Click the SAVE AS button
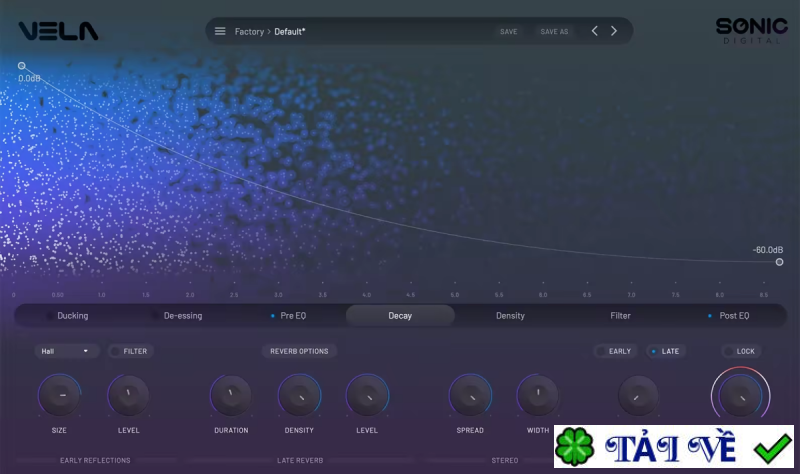Image resolution: width=800 pixels, height=474 pixels. tap(554, 32)
